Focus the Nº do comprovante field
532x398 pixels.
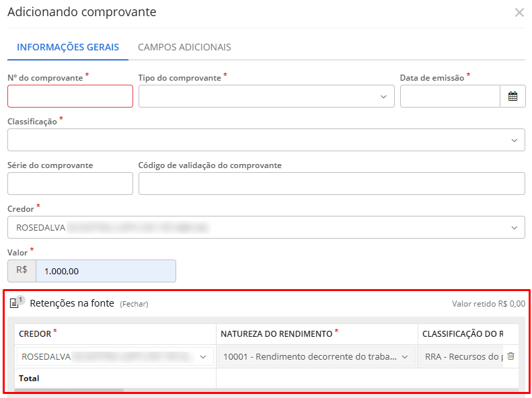(x=70, y=96)
